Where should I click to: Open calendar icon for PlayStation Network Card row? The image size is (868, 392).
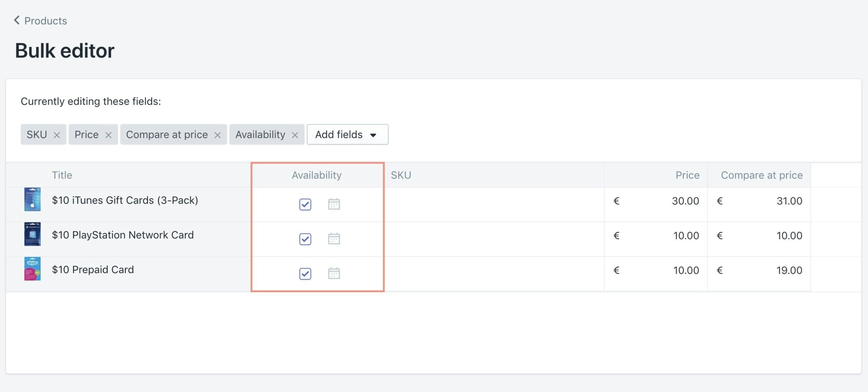[334, 239]
